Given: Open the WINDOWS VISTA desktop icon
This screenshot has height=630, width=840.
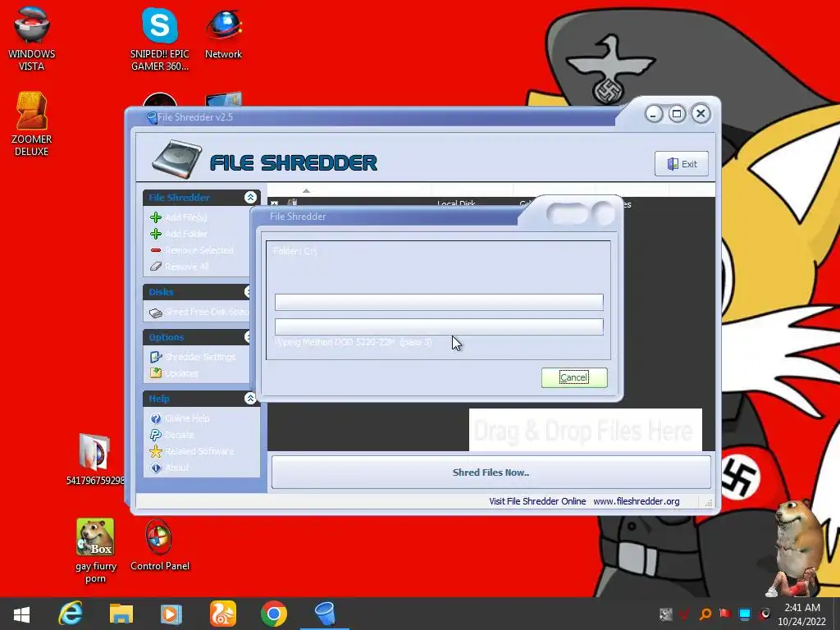Looking at the screenshot, I should [32, 39].
